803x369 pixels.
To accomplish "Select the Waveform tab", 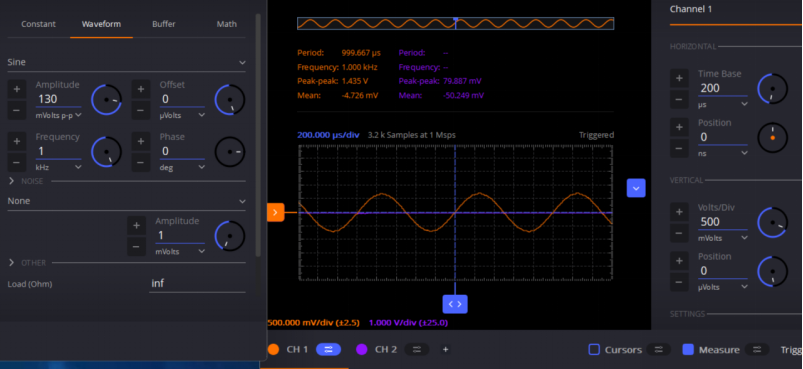I will [x=101, y=24].
